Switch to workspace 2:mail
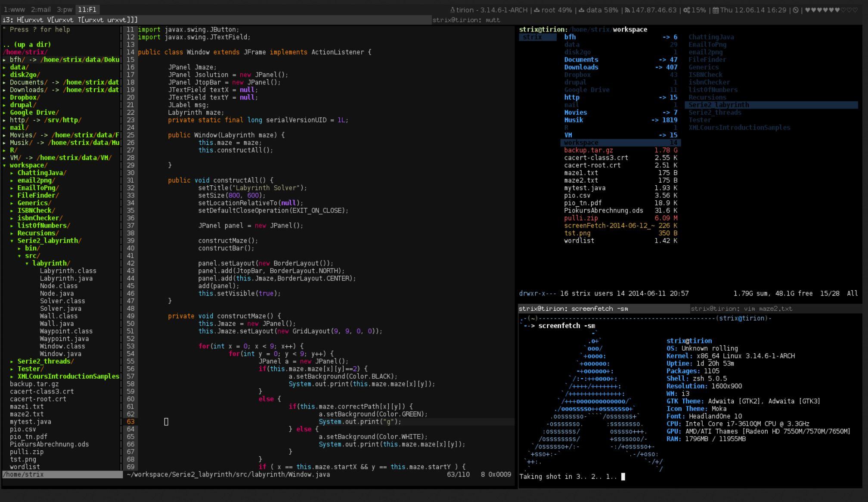The height and width of the screenshot is (502, 868). coord(41,9)
